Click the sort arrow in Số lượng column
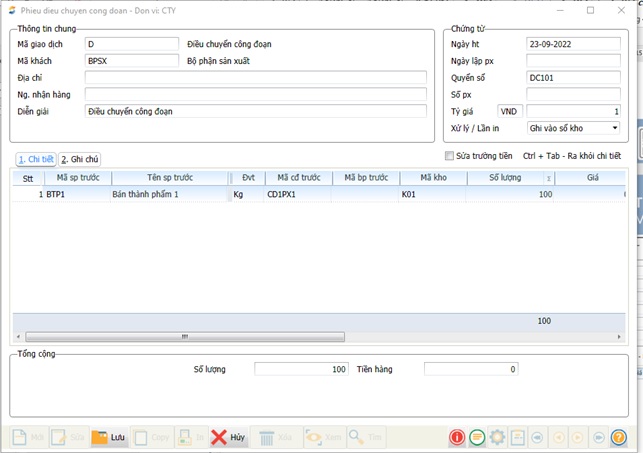Viewport: 643px width, 453px height. coord(548,178)
